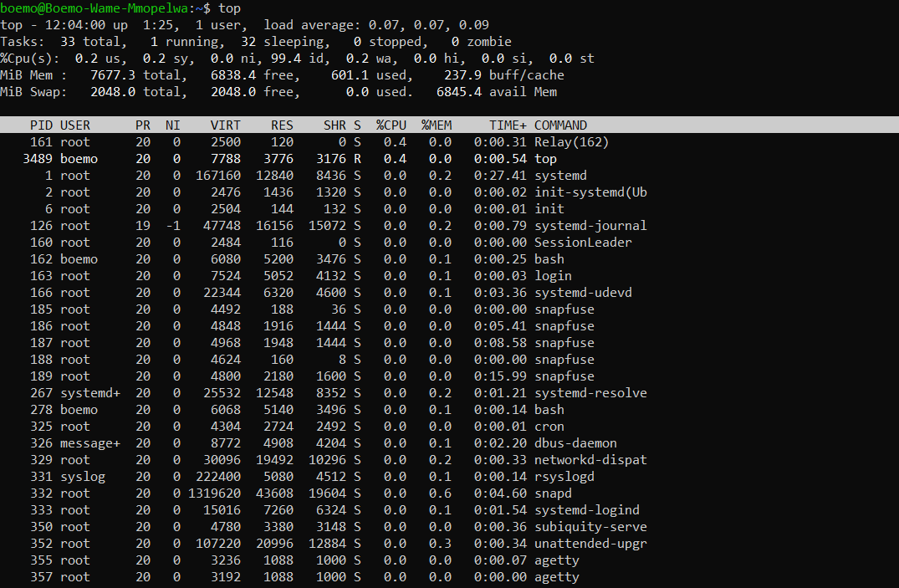Viewport: 899px width, 588px height.
Task: Select the systemd process row command
Action: [x=560, y=176]
